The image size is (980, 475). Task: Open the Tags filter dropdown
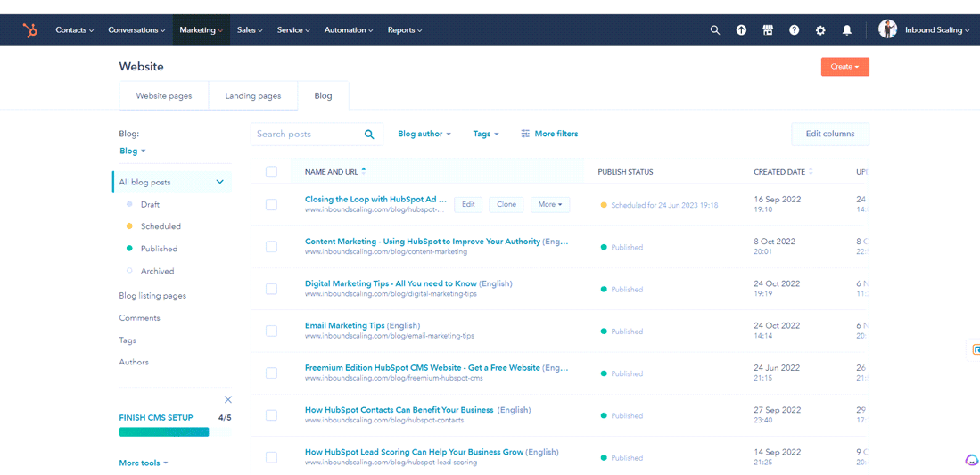(x=486, y=134)
